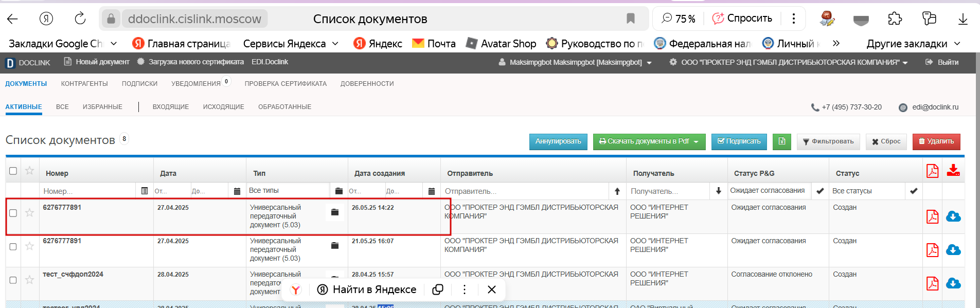Open the browser extensions puzzle icon
Screen dimensions: 980x308
pyautogui.click(x=895, y=19)
